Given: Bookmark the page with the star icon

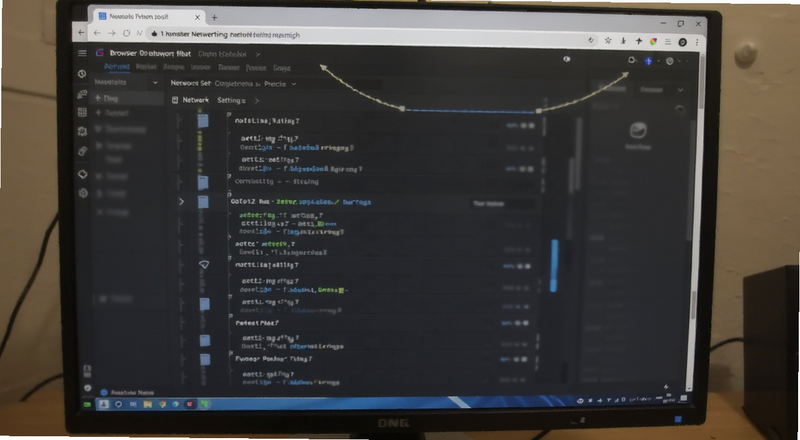Looking at the screenshot, I should click(608, 40).
